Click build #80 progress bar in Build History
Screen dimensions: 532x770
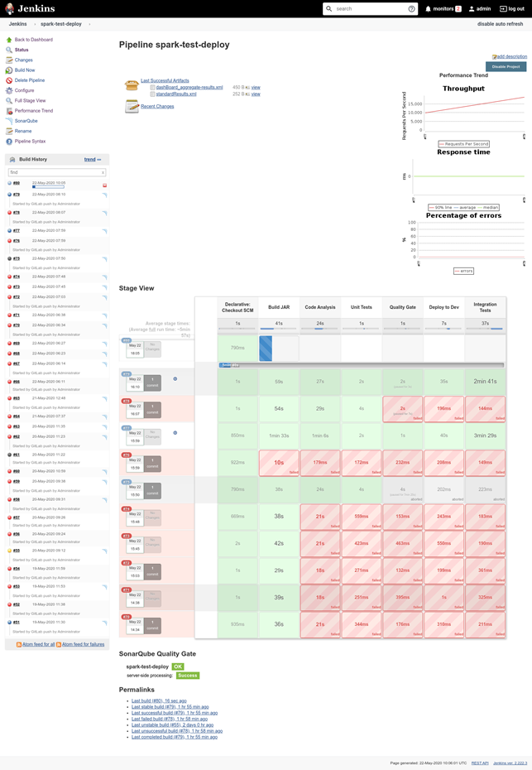click(48, 187)
